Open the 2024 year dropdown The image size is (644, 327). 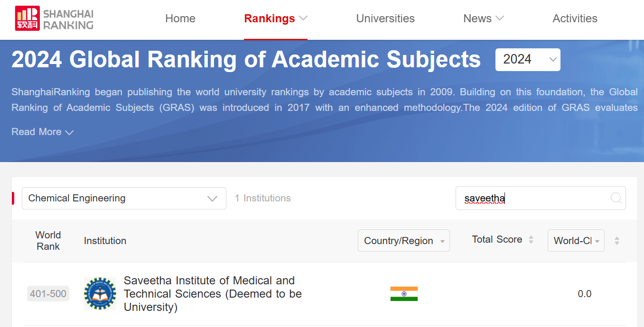(x=528, y=60)
